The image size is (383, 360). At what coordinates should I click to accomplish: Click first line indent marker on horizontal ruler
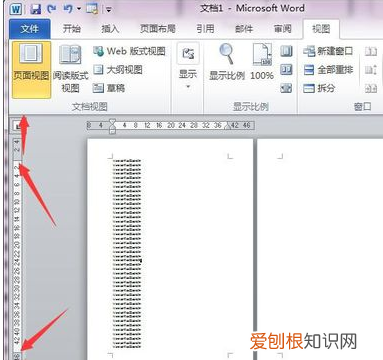pos(113,121)
